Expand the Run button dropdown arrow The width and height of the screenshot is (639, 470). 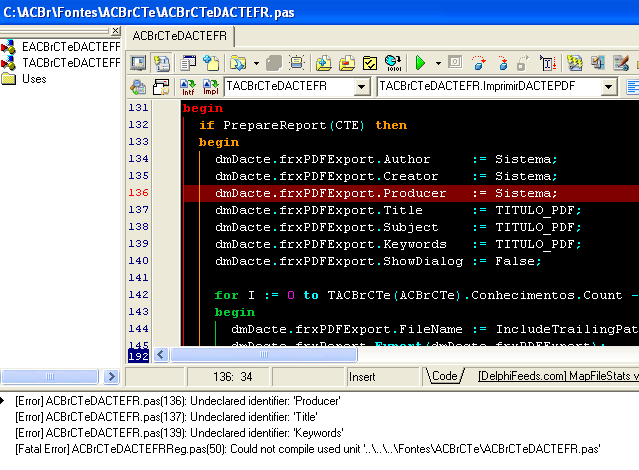pos(438,63)
